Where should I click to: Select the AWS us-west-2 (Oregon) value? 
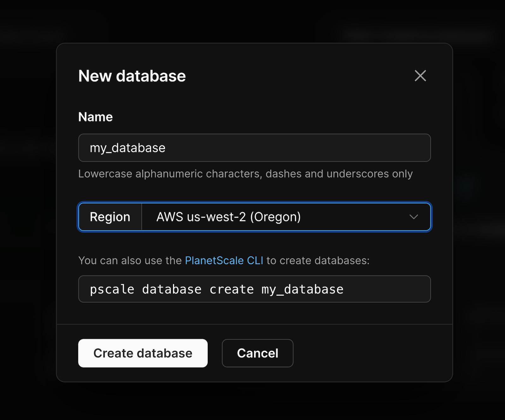pos(229,217)
